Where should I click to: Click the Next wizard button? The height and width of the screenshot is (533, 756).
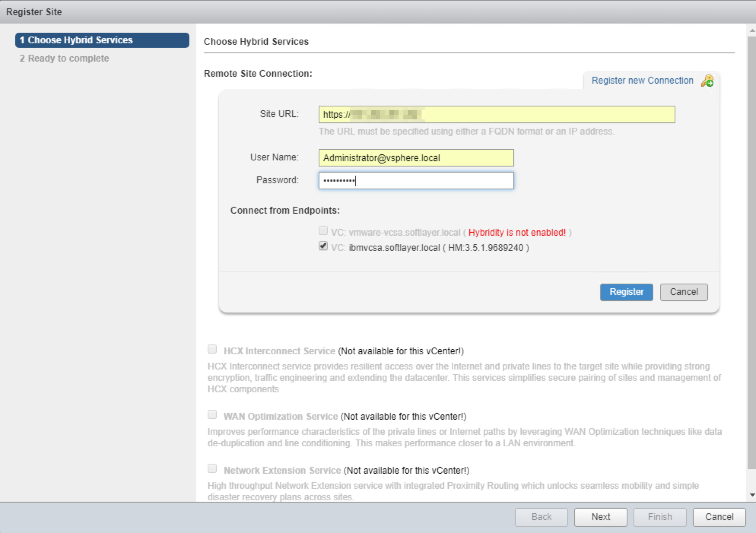(x=600, y=517)
